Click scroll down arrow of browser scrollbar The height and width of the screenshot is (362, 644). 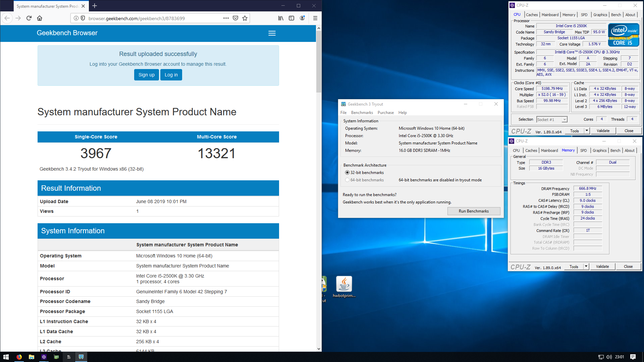click(319, 349)
